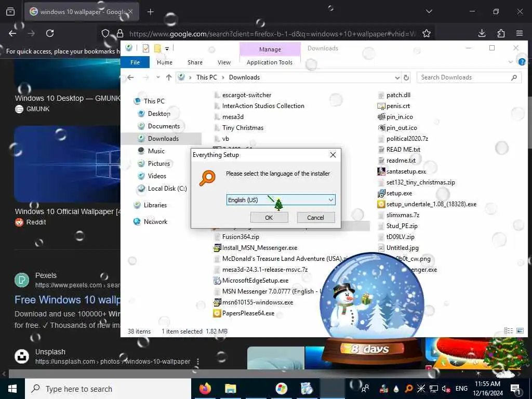Open Firefox downloads panel
The image size is (532, 399).
[482, 33]
